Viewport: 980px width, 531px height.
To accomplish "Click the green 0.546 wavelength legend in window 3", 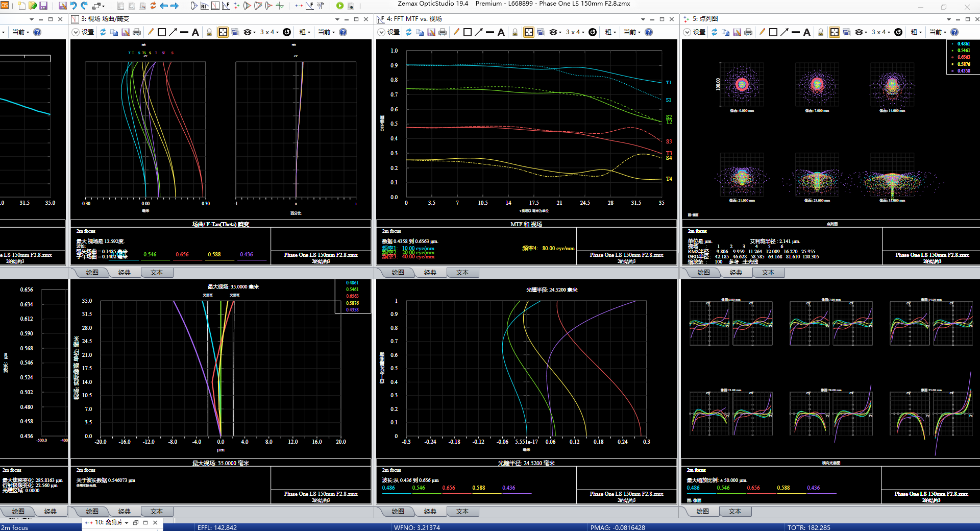I will [x=150, y=254].
